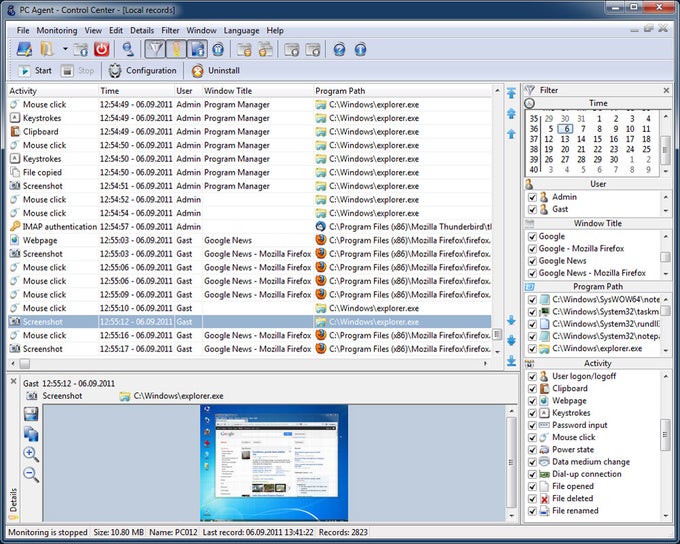
Task: Select the File copied record row
Action: (x=250, y=173)
